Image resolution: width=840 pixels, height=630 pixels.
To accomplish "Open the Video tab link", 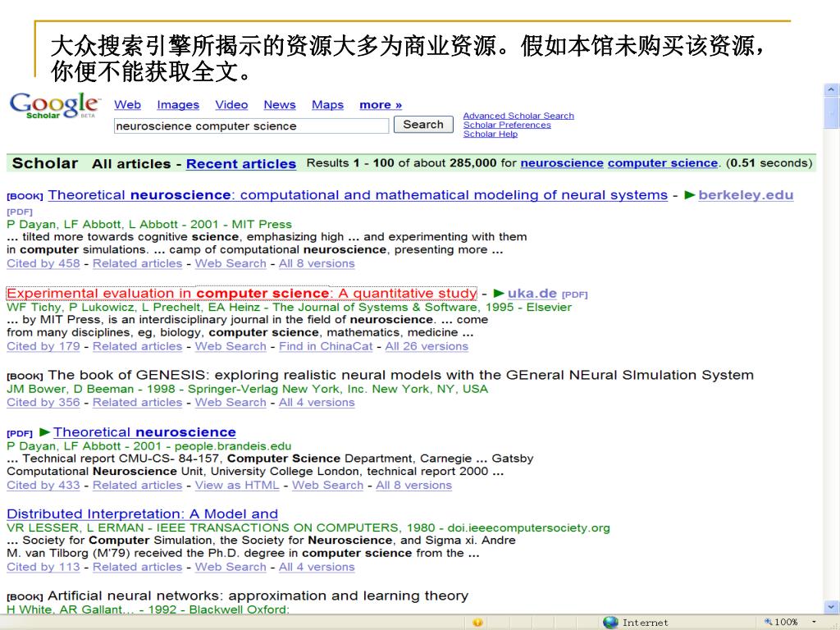I will [231, 105].
